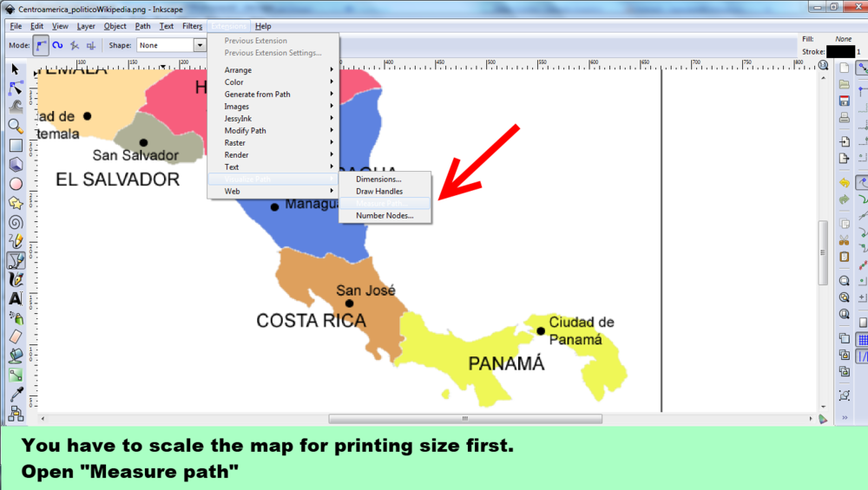Click the black Stroke color swatch
This screenshot has height=490, width=868.
(x=840, y=52)
